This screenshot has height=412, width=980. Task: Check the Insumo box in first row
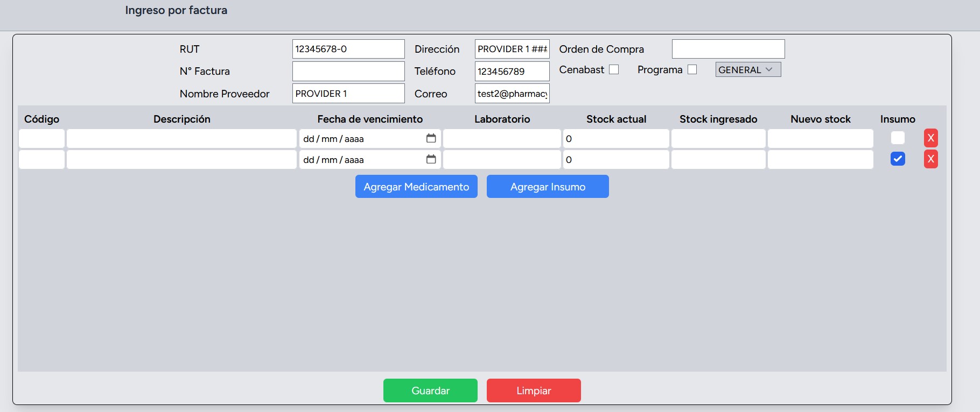pos(898,138)
